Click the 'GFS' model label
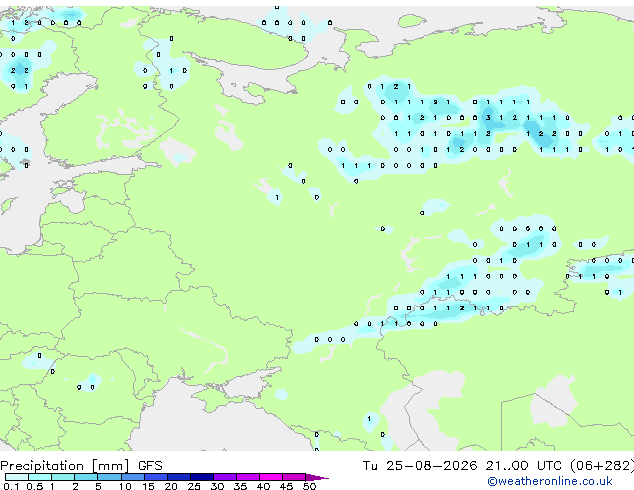This screenshot has height=490, width=634. [150, 466]
